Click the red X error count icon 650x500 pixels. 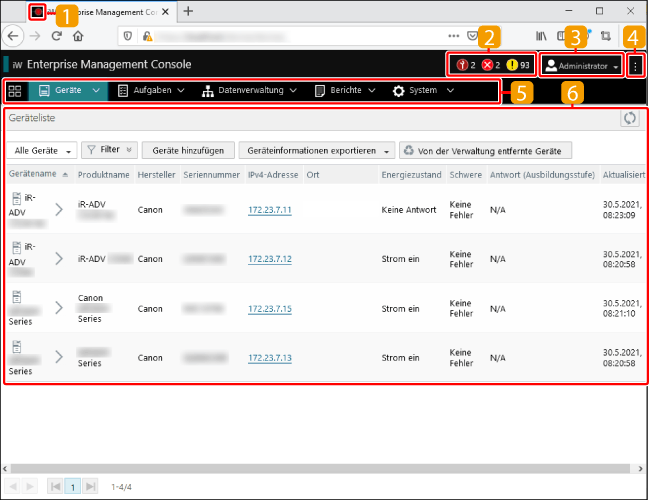tap(487, 65)
